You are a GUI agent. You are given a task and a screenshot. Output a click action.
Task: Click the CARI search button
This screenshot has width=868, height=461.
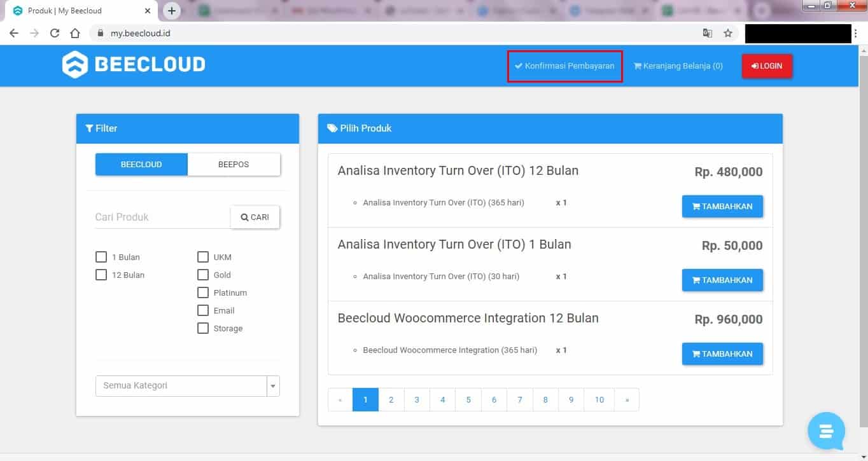pyautogui.click(x=255, y=217)
